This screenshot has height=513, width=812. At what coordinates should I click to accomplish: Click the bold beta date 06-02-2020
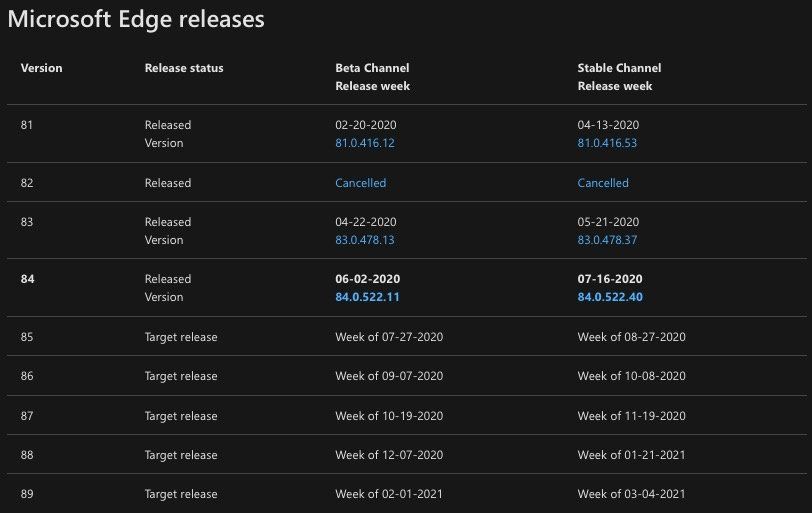368,279
